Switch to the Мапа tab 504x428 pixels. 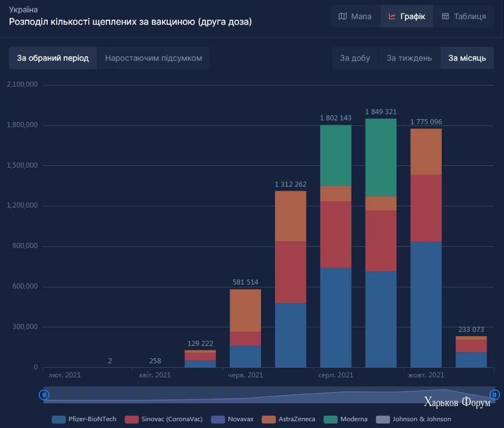pos(355,16)
